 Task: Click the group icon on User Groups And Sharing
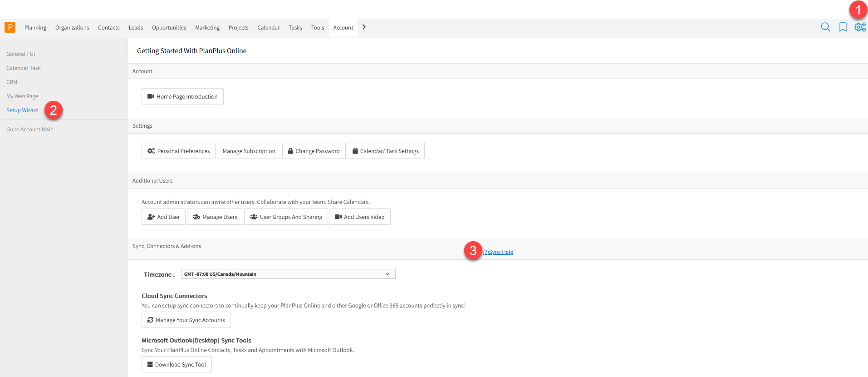point(254,217)
